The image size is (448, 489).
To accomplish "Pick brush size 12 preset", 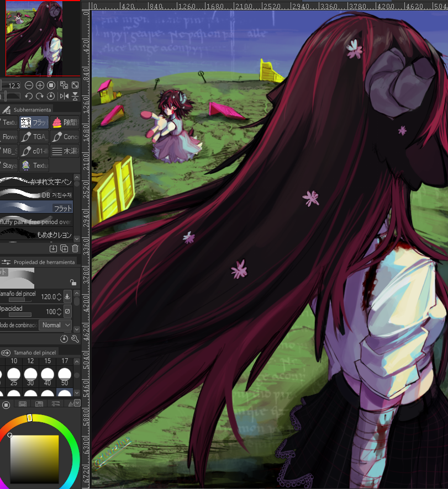I will tap(30, 361).
